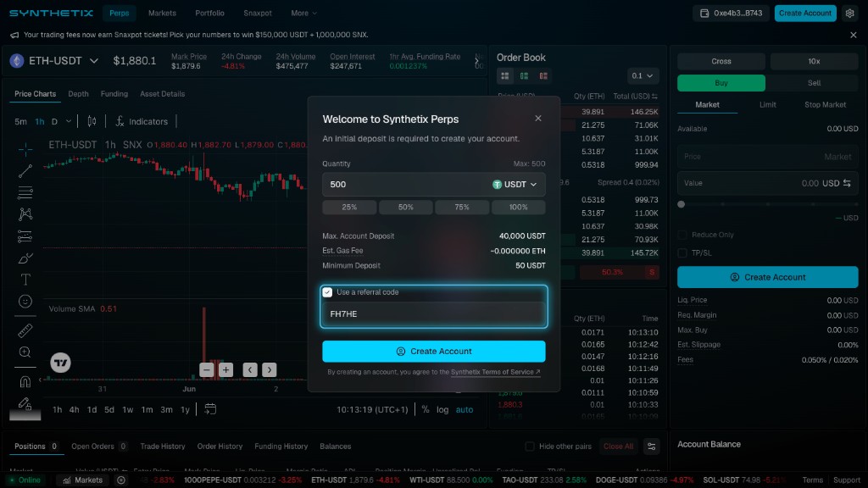Open Synthetix Terms of Service link
Image resolution: width=868 pixels, height=488 pixels.
pos(495,372)
